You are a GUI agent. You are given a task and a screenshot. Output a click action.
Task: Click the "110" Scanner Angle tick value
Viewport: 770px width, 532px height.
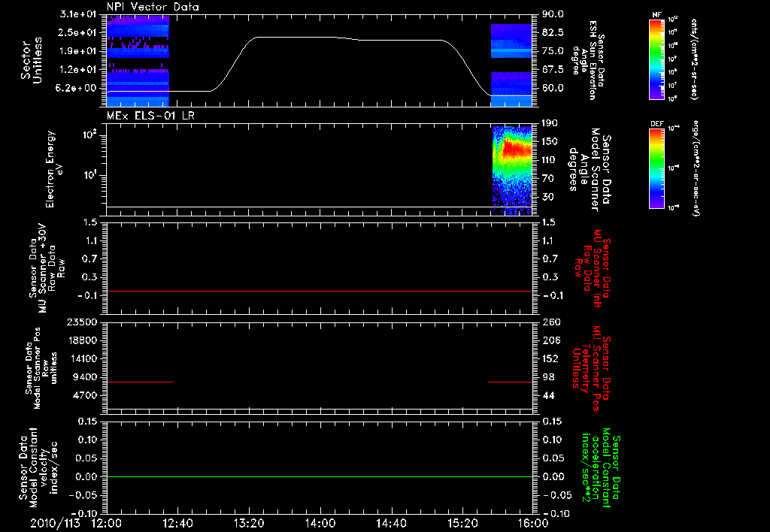[x=550, y=160]
